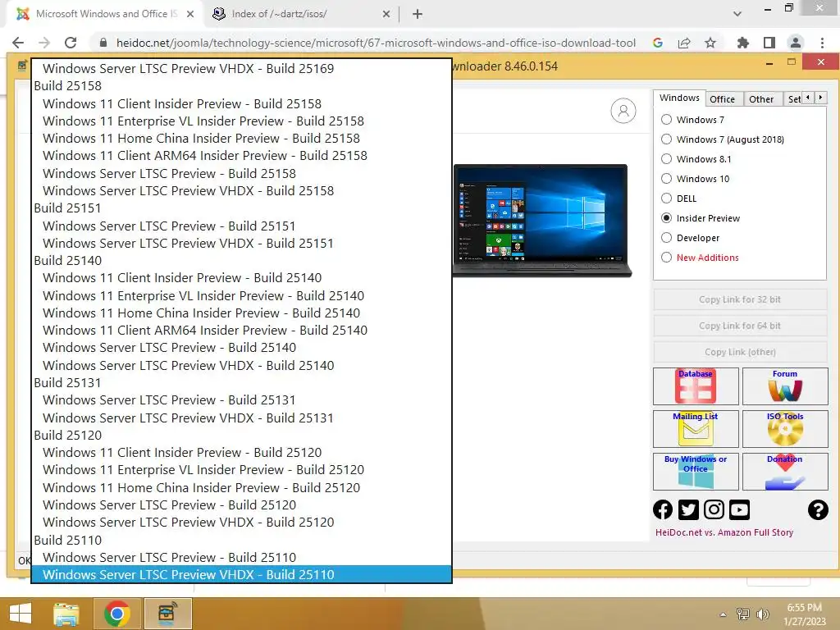
Task: Open the help question mark icon
Action: coord(818,509)
